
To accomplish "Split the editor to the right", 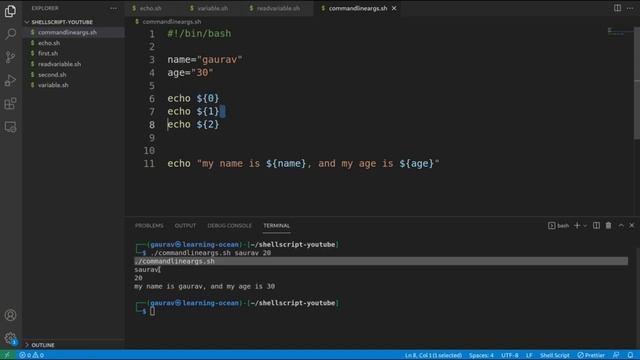I will (x=617, y=8).
